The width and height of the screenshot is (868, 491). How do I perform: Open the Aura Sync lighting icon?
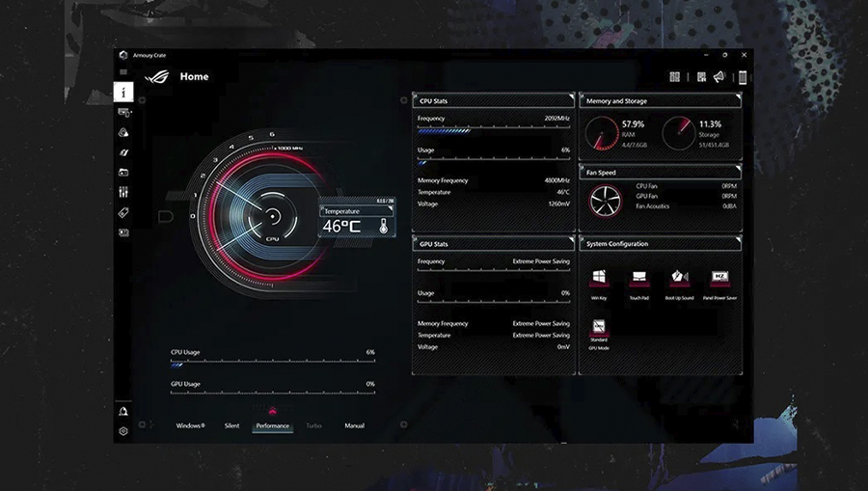pos(123,133)
